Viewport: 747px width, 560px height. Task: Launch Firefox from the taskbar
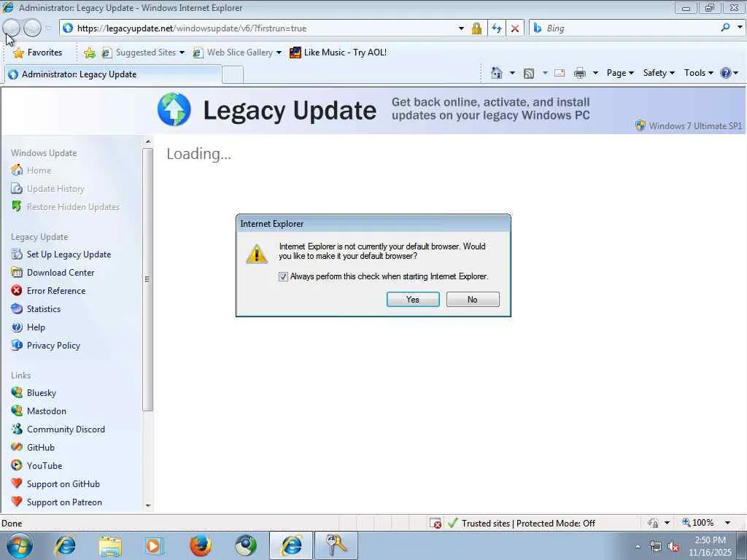coord(201,545)
